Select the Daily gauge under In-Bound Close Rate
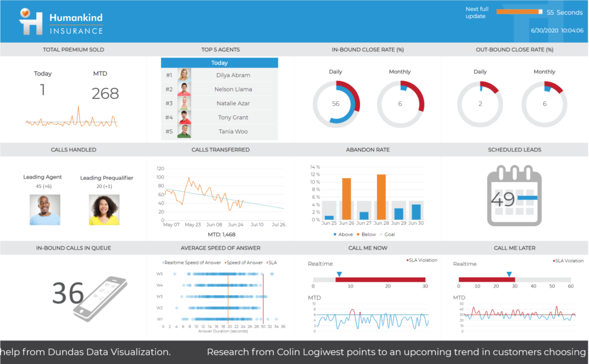This screenshot has width=589, height=364. tap(336, 104)
